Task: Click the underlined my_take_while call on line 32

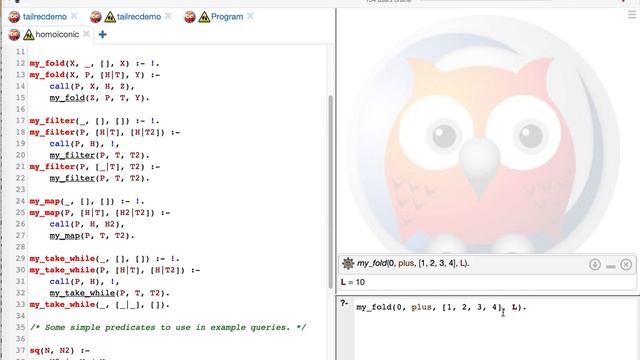Action: pyautogui.click(x=82, y=293)
